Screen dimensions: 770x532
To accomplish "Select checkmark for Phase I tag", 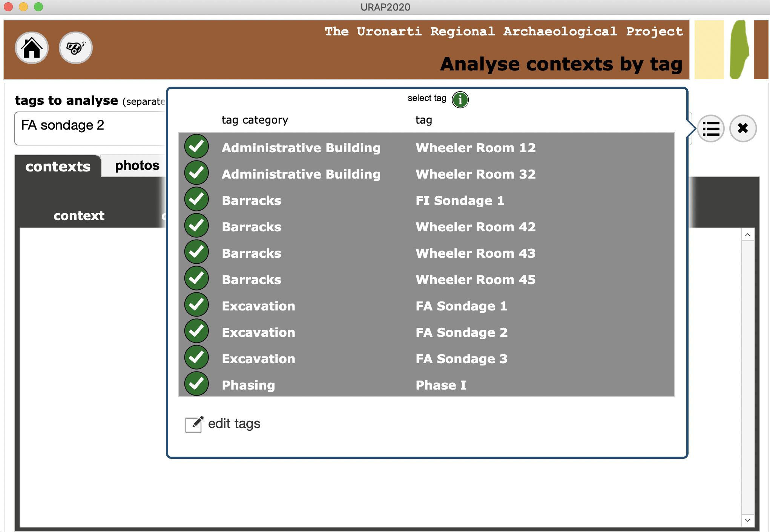I will click(x=196, y=384).
